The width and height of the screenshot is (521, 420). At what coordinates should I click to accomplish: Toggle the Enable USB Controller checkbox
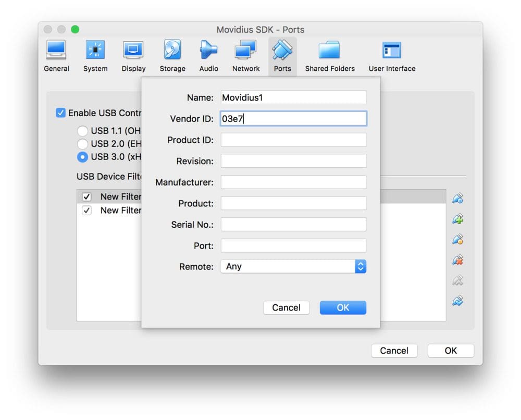tap(61, 113)
